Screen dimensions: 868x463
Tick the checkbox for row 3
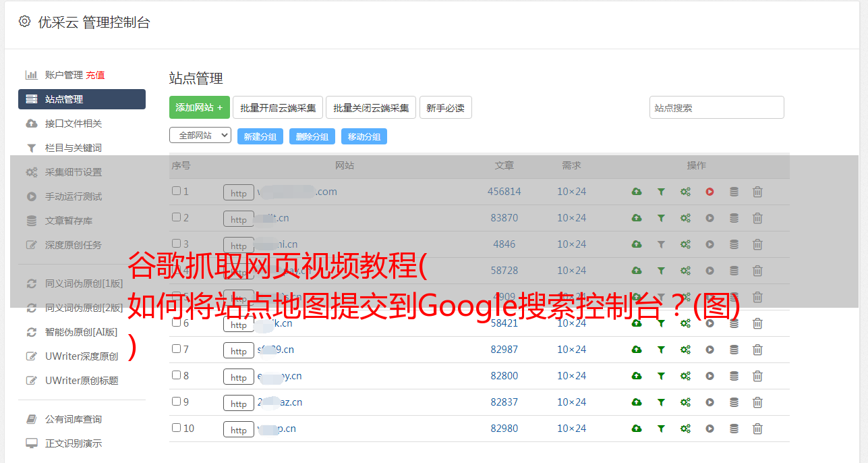(x=176, y=244)
